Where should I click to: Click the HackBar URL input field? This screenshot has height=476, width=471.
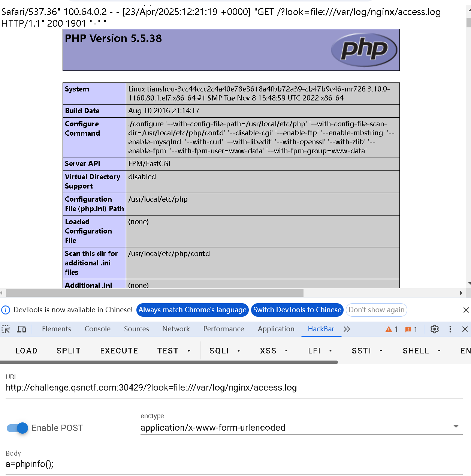tap(234, 388)
